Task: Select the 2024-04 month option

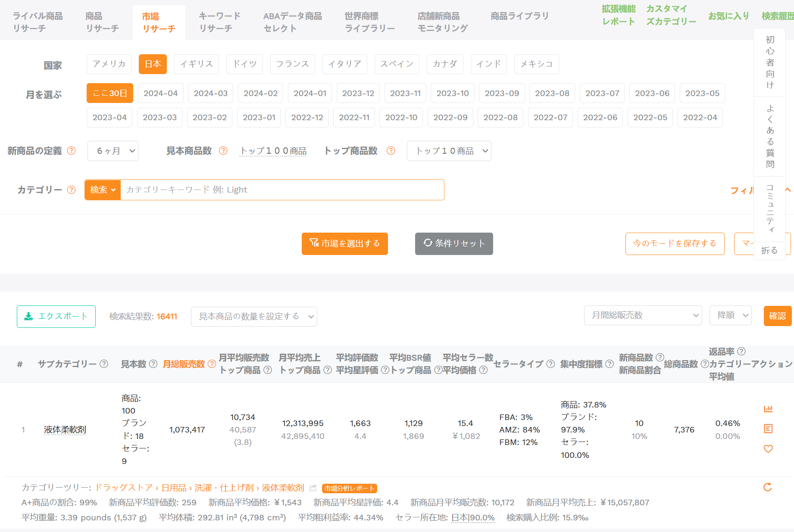Action: click(160, 93)
